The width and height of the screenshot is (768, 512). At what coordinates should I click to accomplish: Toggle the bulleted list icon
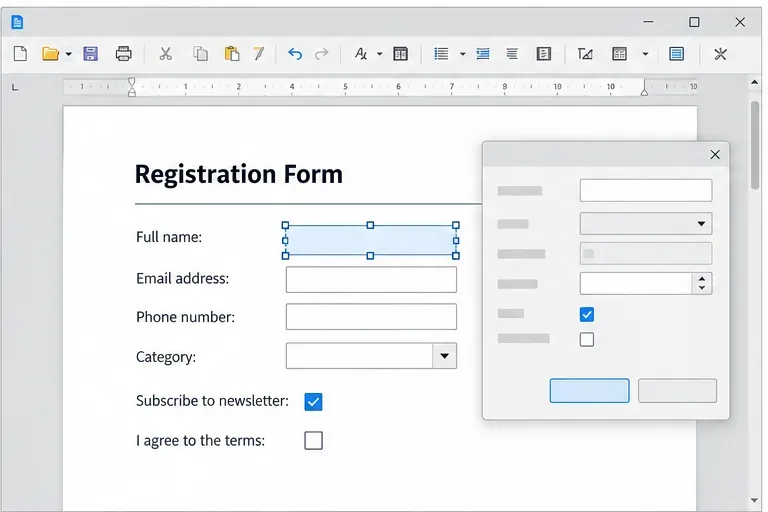coord(441,53)
